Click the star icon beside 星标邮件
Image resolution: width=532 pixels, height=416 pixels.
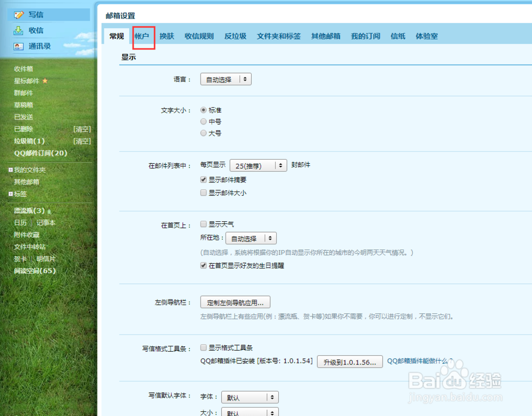(x=45, y=80)
